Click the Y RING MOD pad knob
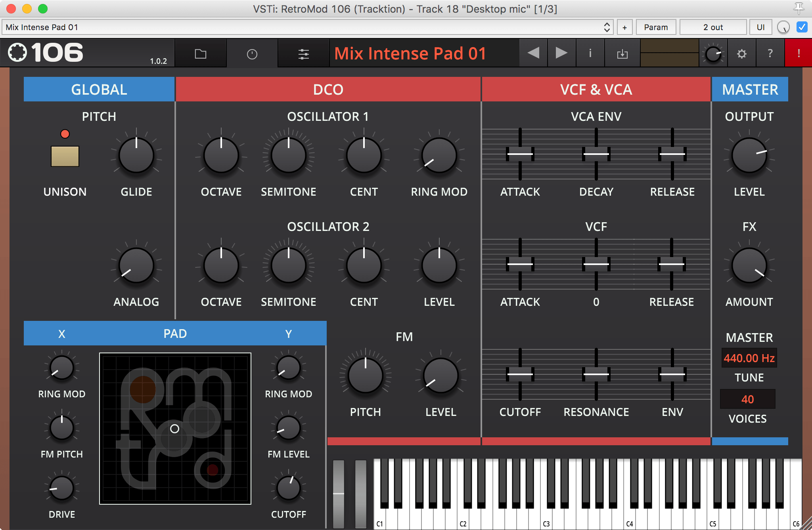The width and height of the screenshot is (812, 530). [289, 368]
